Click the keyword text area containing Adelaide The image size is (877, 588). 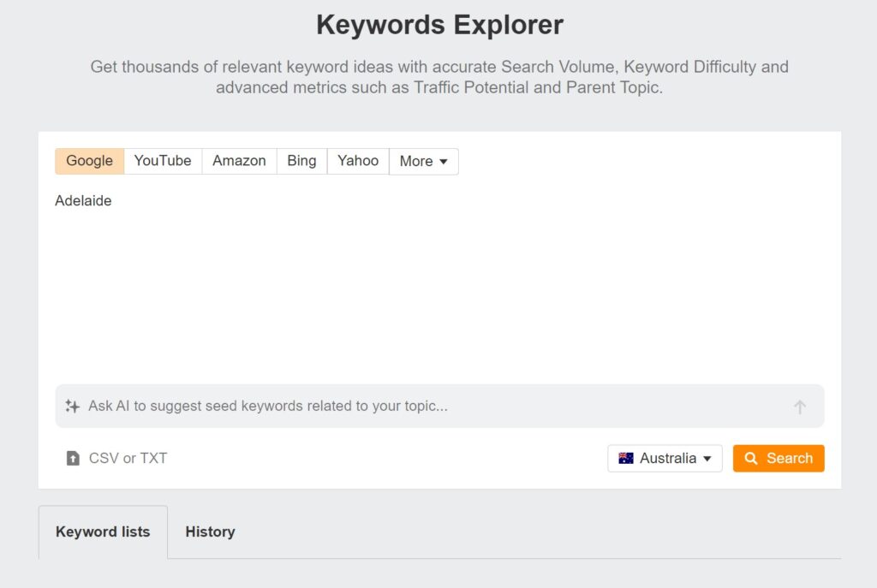click(439, 282)
